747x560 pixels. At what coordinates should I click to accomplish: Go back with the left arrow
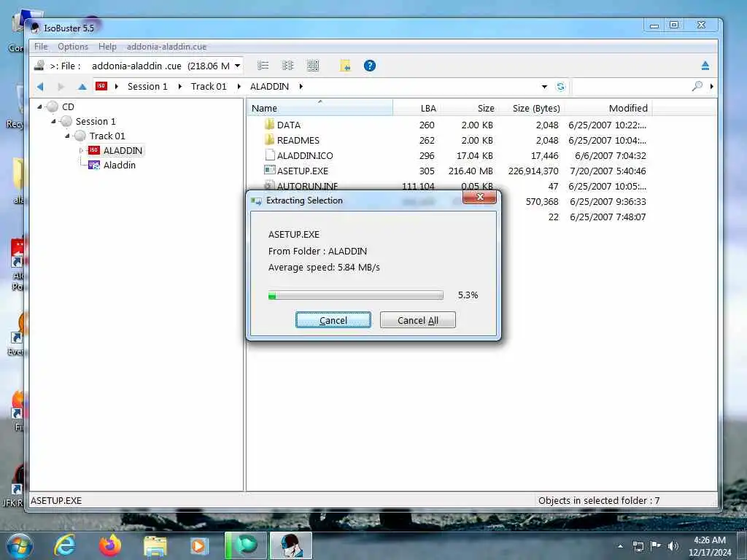pyautogui.click(x=40, y=87)
